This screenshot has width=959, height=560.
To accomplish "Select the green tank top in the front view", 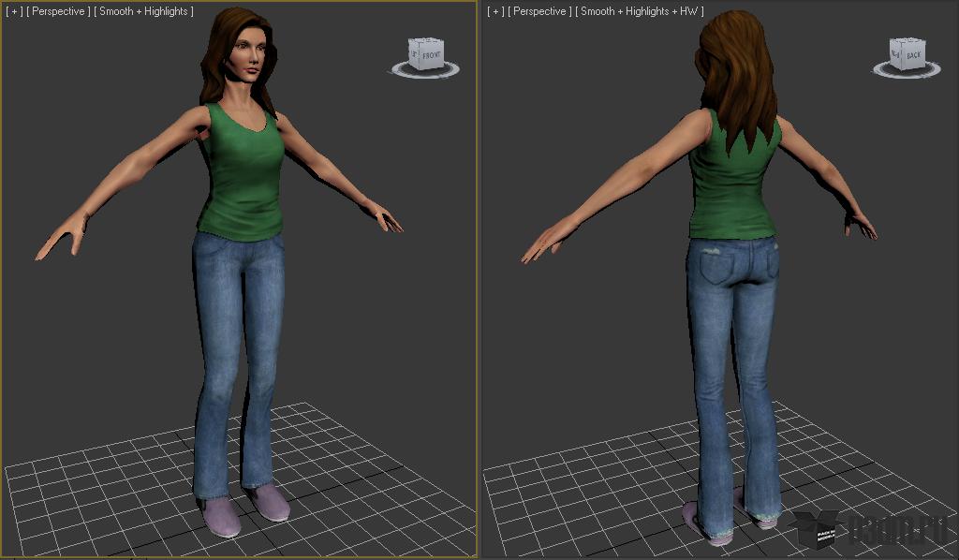I will coord(241,178).
